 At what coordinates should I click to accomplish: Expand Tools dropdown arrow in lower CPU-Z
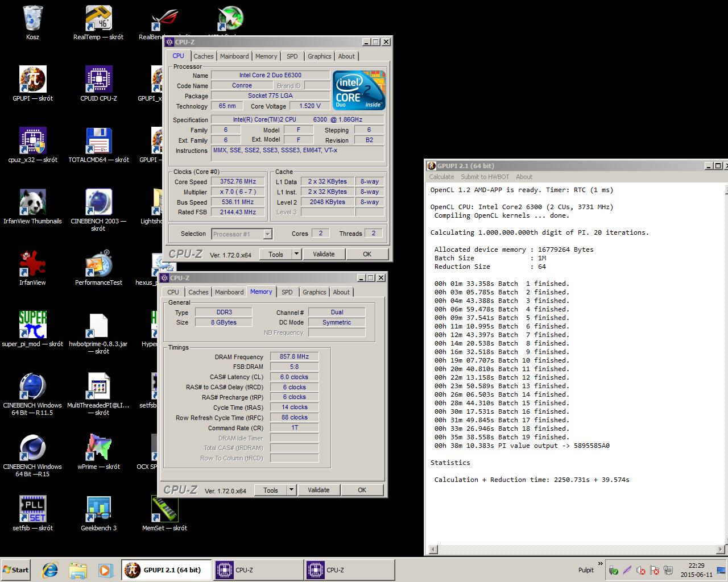[292, 490]
